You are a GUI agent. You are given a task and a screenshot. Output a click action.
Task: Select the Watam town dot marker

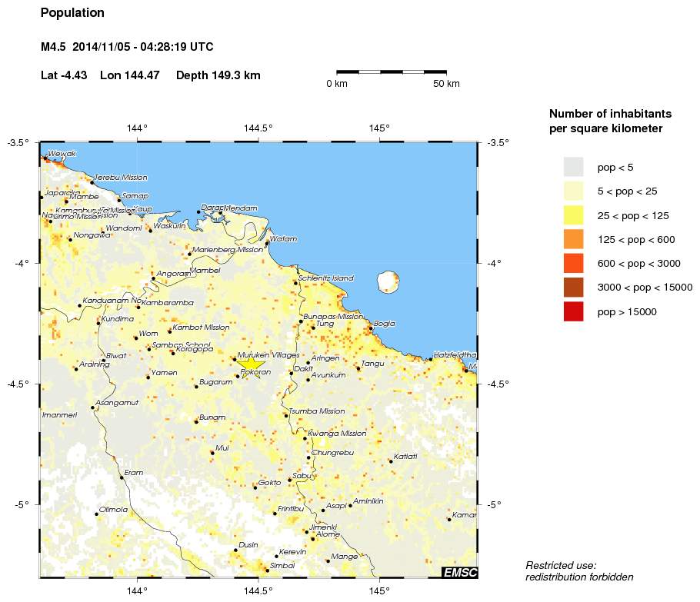pos(267,243)
